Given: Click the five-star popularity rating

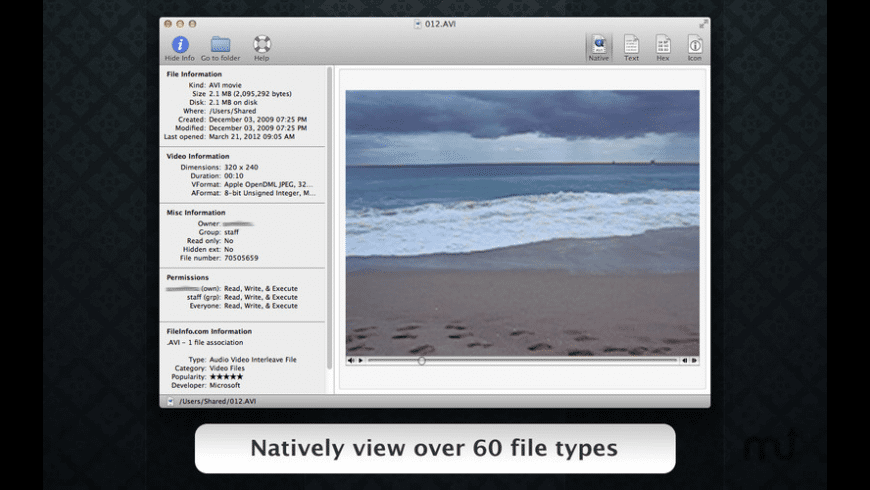Looking at the screenshot, I should tap(226, 377).
